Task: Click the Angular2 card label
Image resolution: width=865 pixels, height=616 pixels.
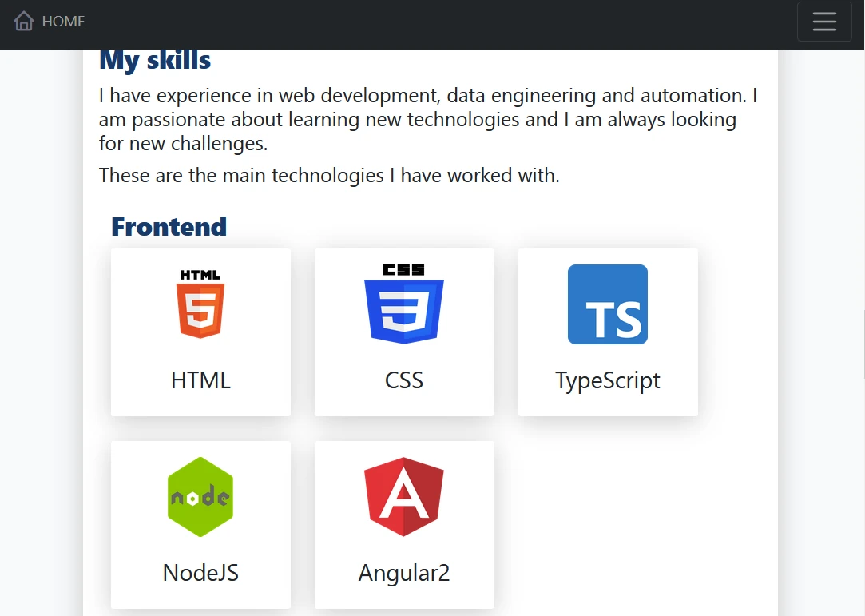Action: coord(404,572)
